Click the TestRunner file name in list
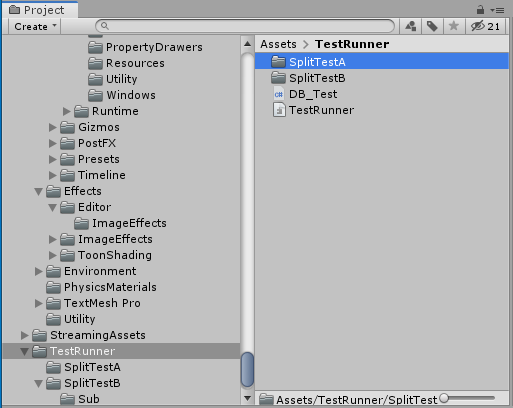The image size is (513, 408). pyautogui.click(x=321, y=110)
